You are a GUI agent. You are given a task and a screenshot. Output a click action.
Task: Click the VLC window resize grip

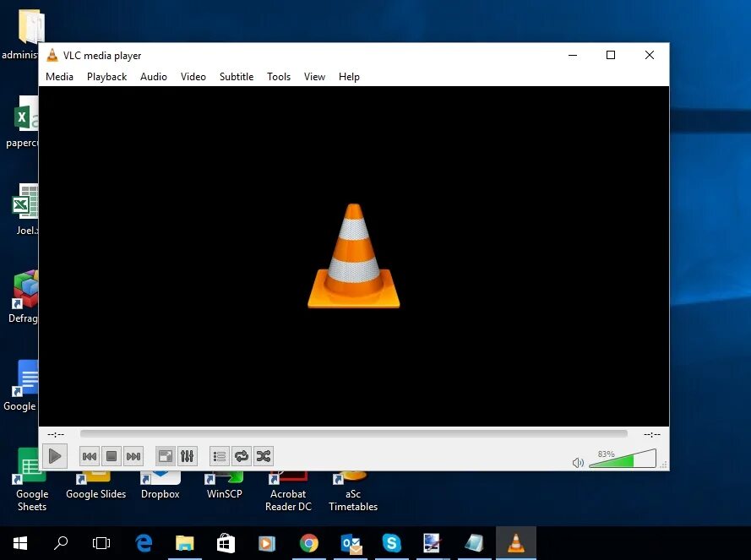tap(664, 465)
